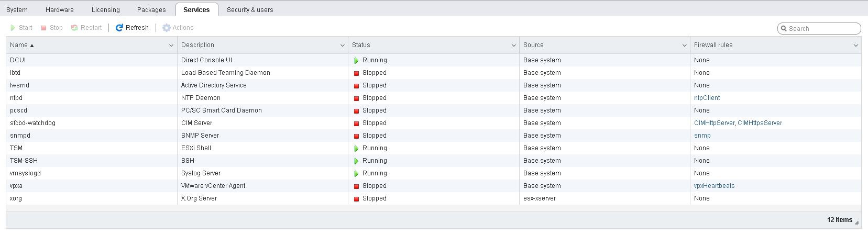This screenshot has width=868, height=246.
Task: Open the CIMHttpServer firewall rule link
Action: [714, 123]
